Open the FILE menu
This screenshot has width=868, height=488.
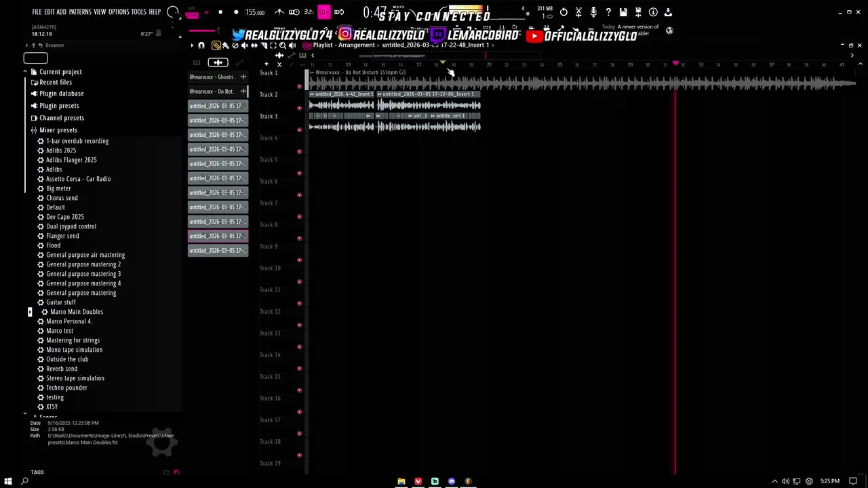[37, 12]
